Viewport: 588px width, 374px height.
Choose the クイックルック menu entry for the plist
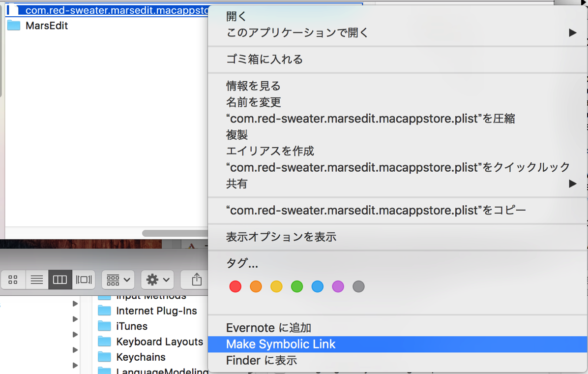click(x=398, y=167)
